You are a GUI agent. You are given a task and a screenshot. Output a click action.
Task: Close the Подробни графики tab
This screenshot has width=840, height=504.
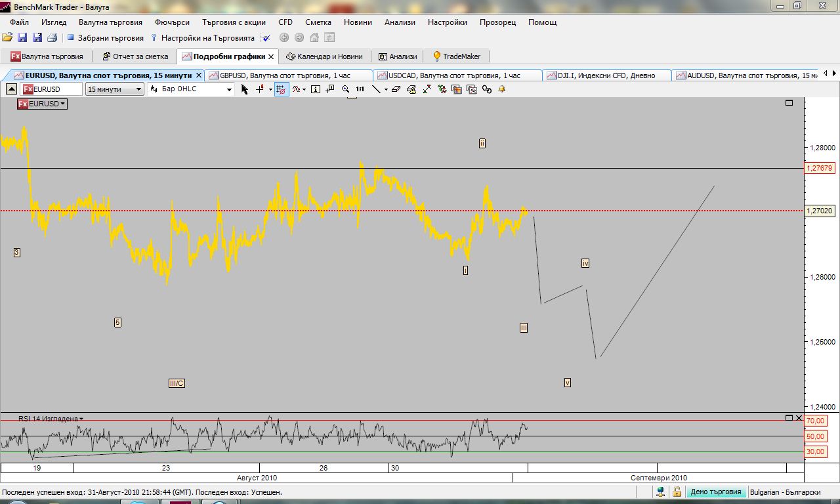[271, 56]
